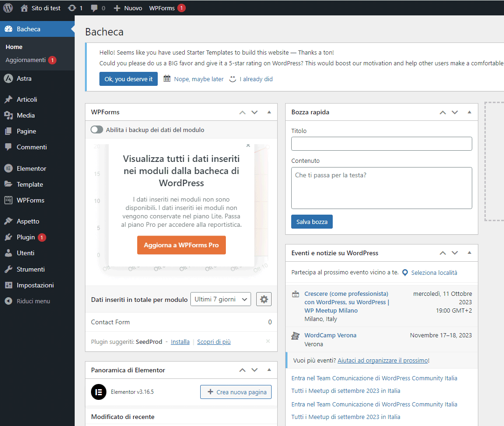This screenshot has width=504, height=426.
Task: Open WPForms widget gear settings
Action: [264, 300]
